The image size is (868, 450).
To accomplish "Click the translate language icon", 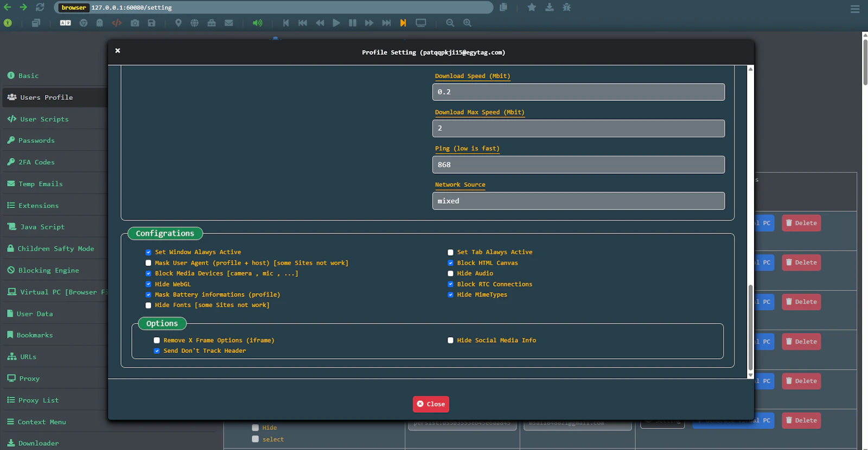I will pos(66,23).
